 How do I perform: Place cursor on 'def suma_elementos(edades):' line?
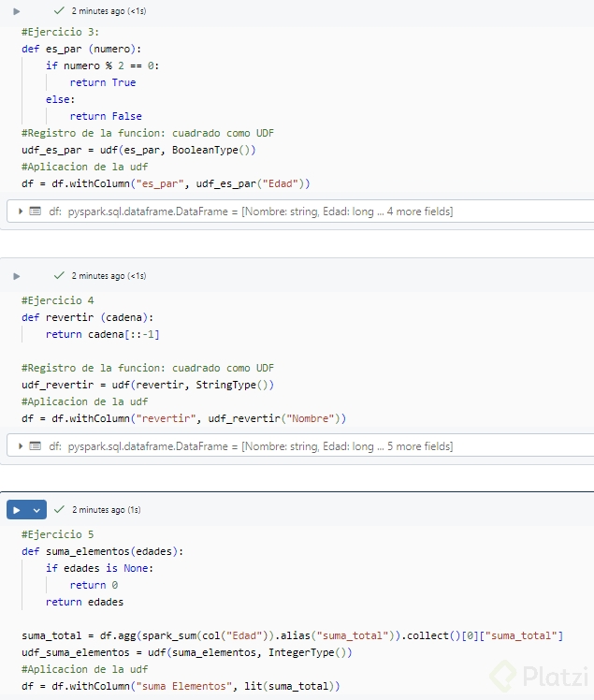(102, 552)
